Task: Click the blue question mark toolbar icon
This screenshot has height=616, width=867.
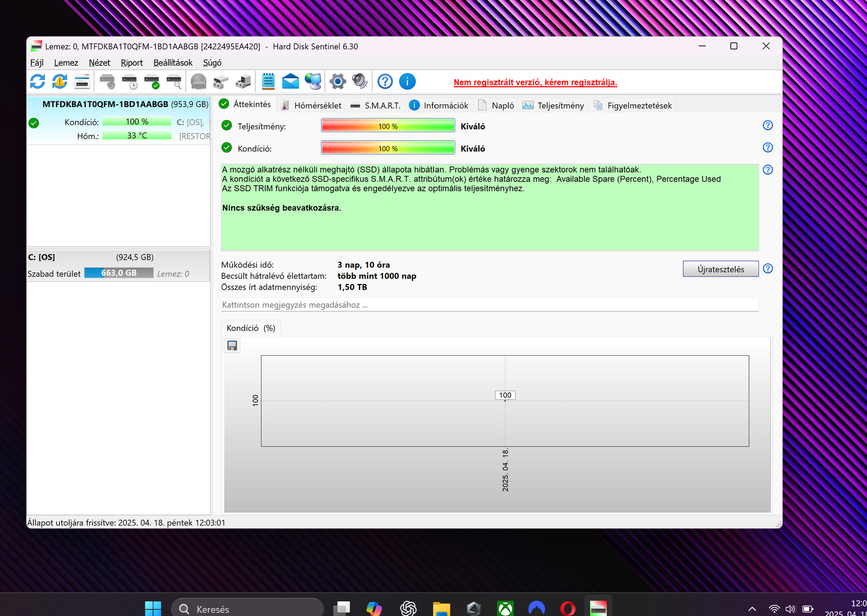Action: [x=385, y=81]
